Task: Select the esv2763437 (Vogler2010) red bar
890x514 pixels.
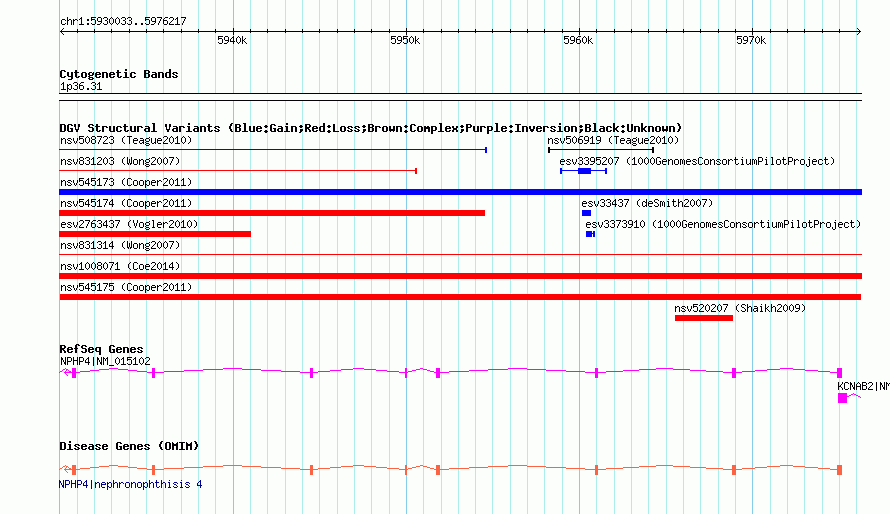Action: coord(155,234)
